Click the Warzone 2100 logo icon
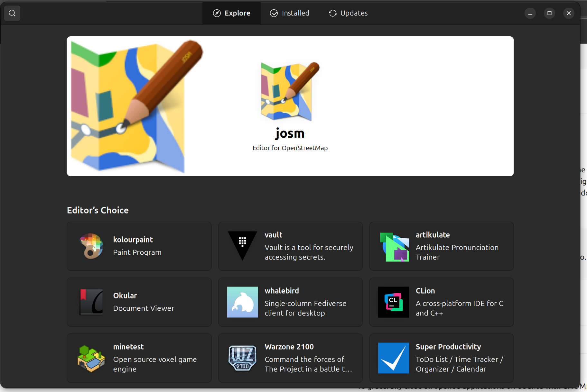The image size is (587, 392). coord(242,358)
